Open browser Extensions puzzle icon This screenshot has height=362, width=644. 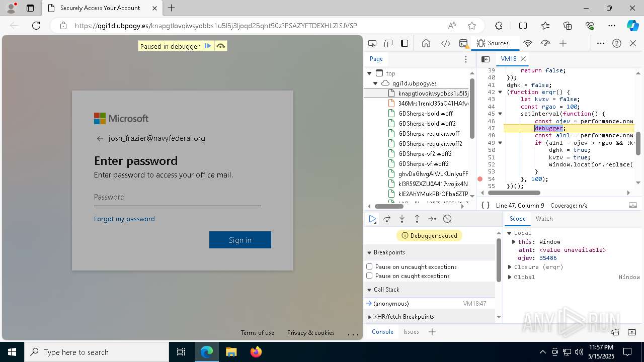[499, 26]
